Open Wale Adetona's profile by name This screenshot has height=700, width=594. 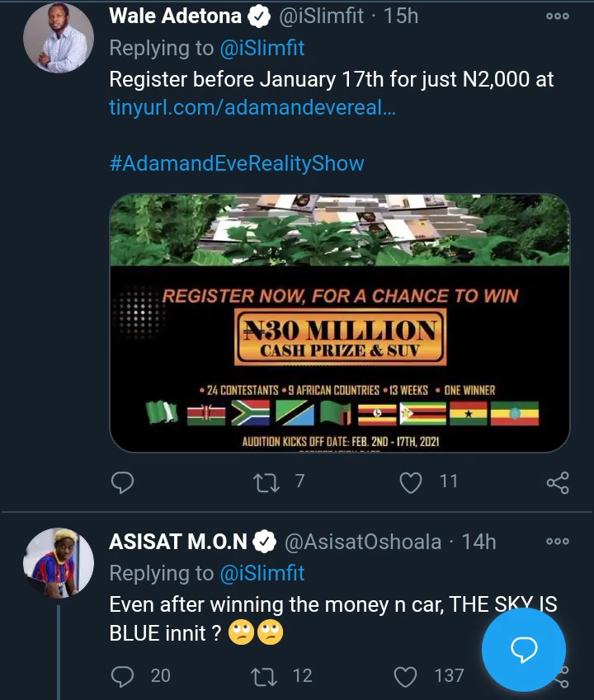[176, 16]
